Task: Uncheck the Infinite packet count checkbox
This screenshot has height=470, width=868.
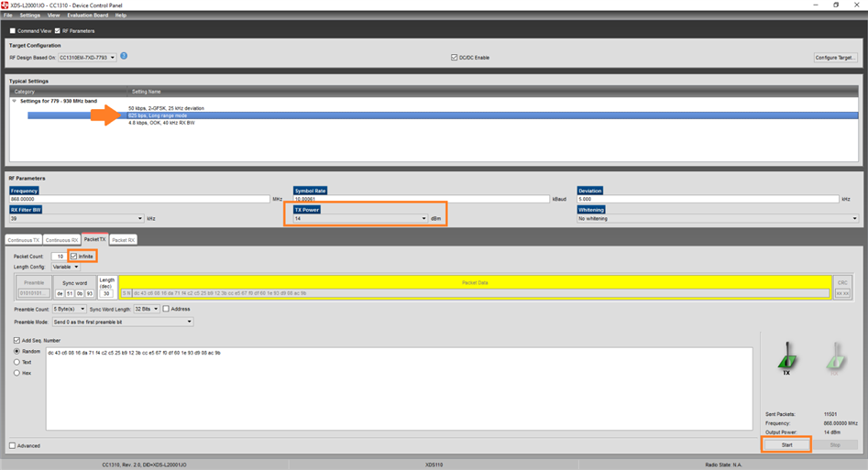Action: [x=73, y=257]
